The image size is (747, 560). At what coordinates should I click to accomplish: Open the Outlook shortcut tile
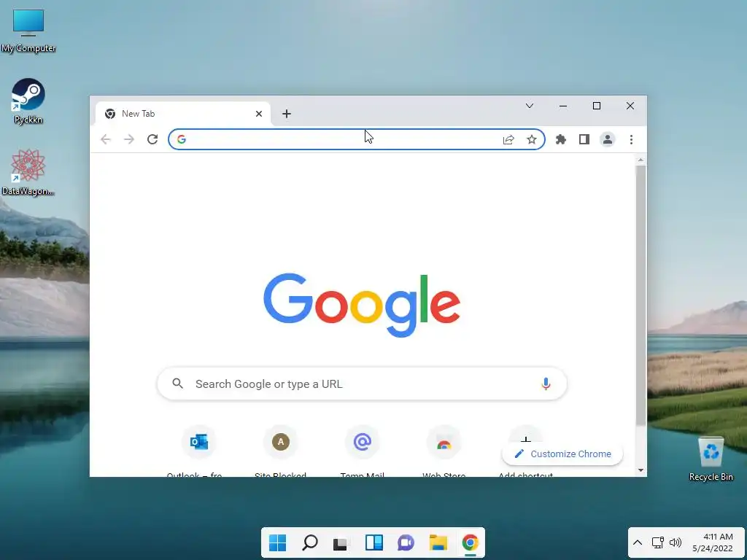pos(199,442)
